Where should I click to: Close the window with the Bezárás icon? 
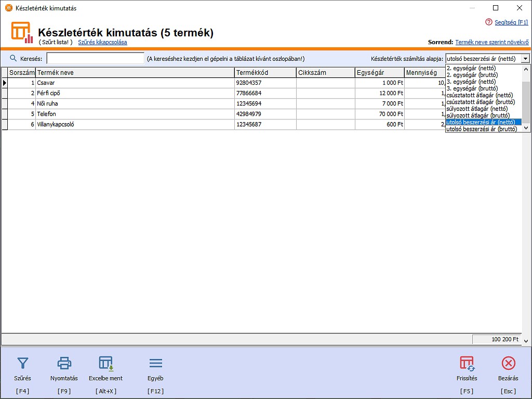point(509,363)
